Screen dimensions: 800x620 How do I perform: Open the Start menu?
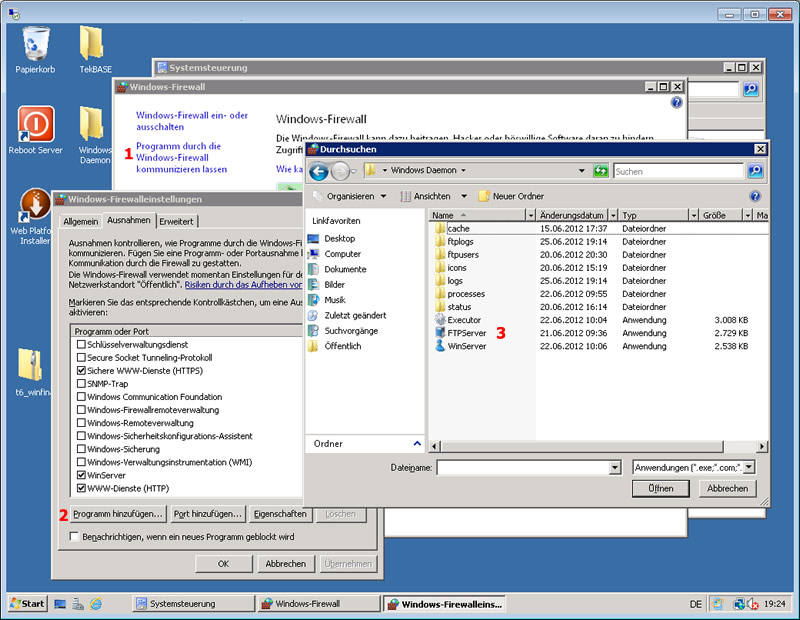28,604
